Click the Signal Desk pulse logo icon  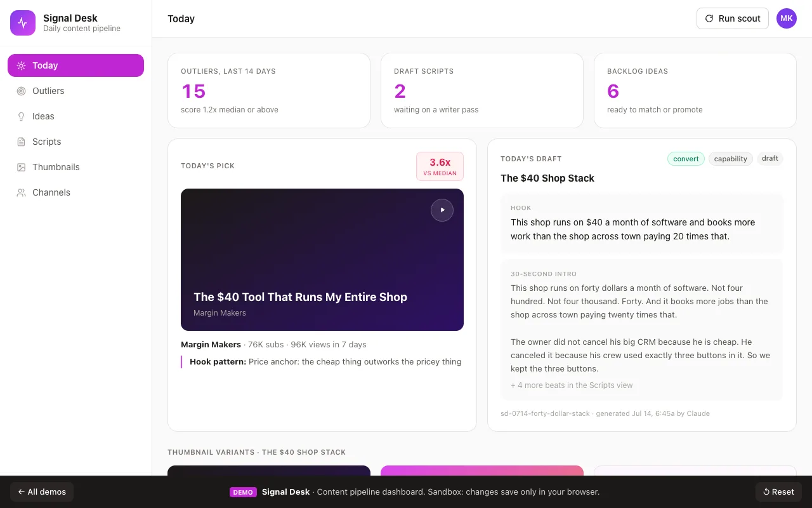coord(23,23)
